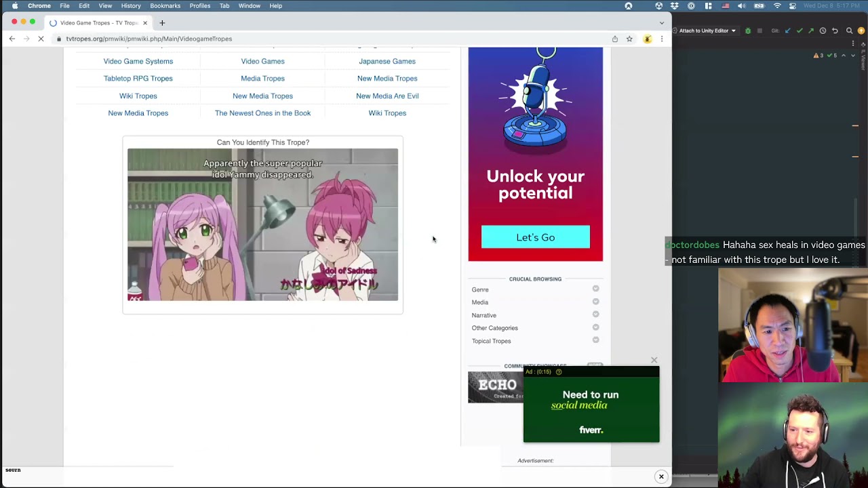Open the Tabletop RPG Tropes link
The height and width of the screenshot is (488, 868).
point(138,78)
